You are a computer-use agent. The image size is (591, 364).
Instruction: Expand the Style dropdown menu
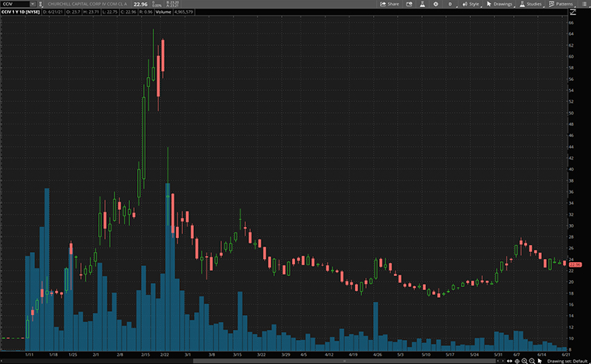(x=471, y=4)
